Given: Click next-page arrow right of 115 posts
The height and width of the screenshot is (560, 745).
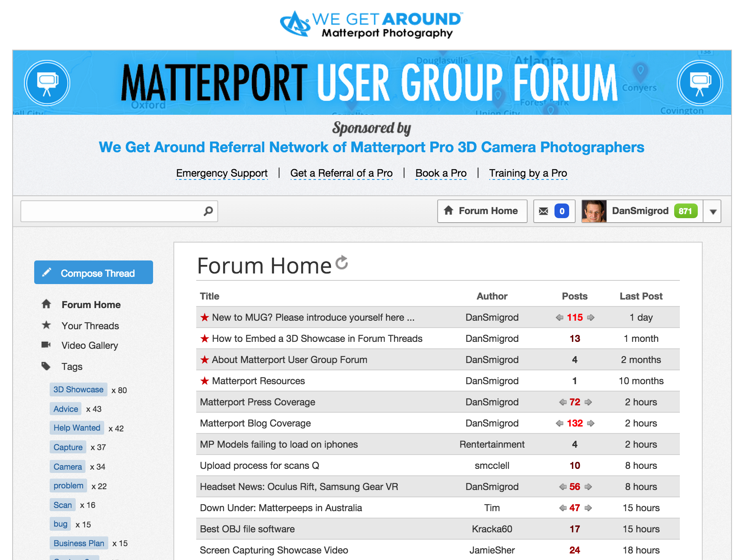Looking at the screenshot, I should click(x=591, y=317).
